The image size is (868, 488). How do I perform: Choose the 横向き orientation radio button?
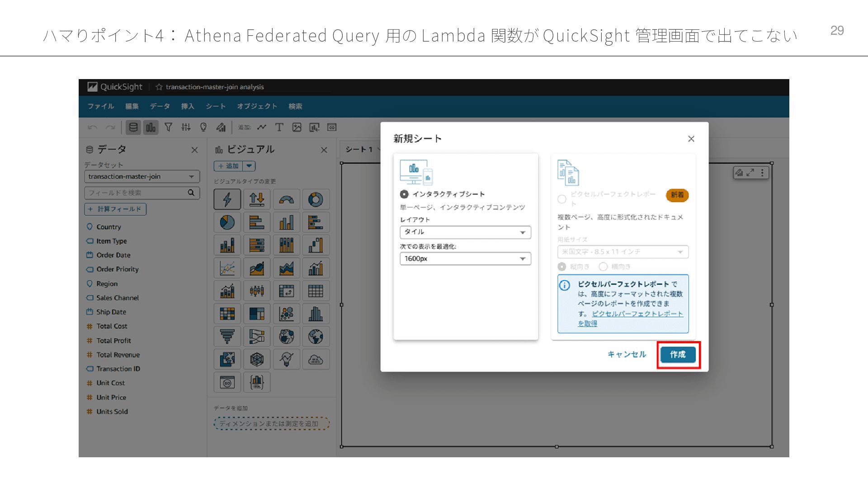click(603, 267)
